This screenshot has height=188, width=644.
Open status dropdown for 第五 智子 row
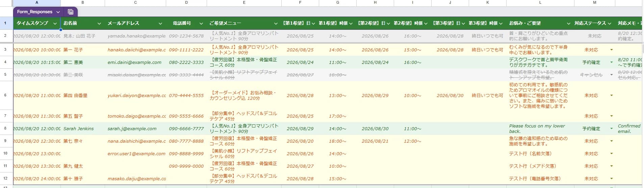pyautogui.click(x=611, y=116)
